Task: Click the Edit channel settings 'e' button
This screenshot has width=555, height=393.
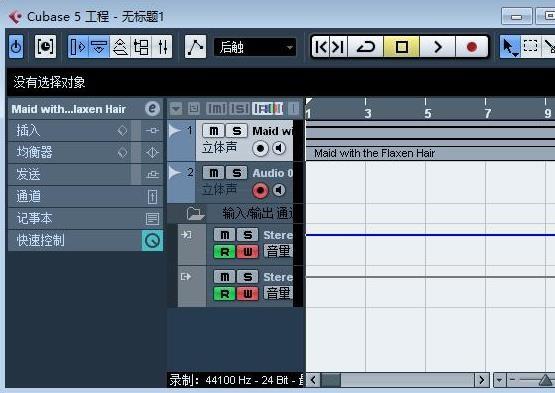Action: (152, 108)
